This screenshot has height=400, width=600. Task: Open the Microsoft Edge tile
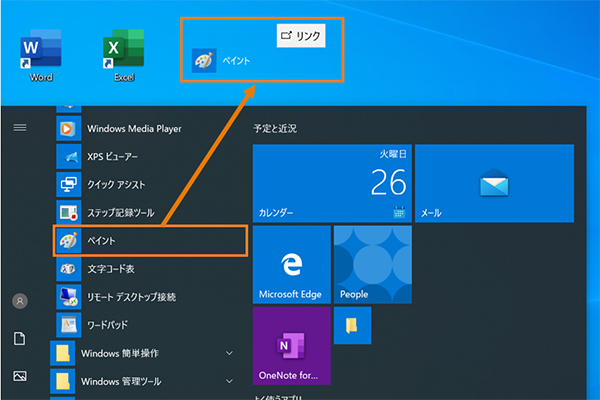point(292,264)
